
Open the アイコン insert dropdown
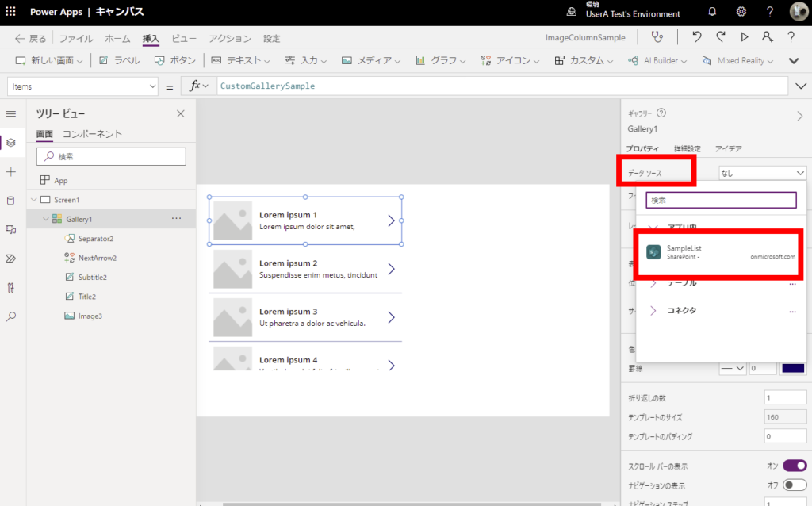(510, 60)
